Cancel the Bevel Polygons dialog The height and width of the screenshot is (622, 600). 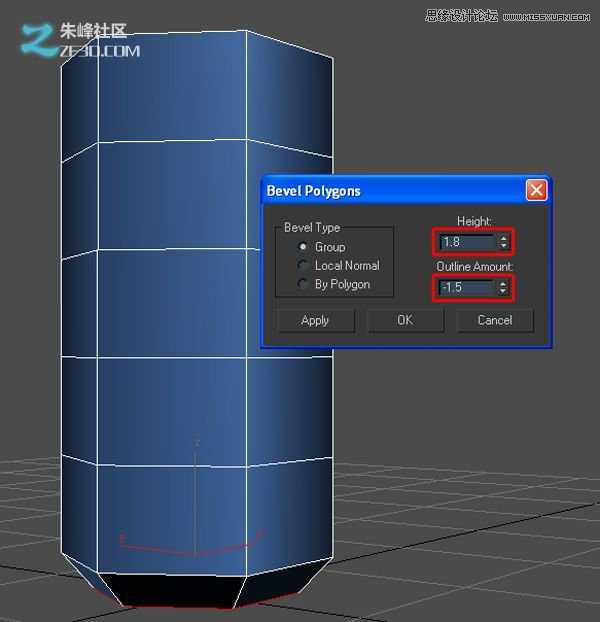[495, 320]
